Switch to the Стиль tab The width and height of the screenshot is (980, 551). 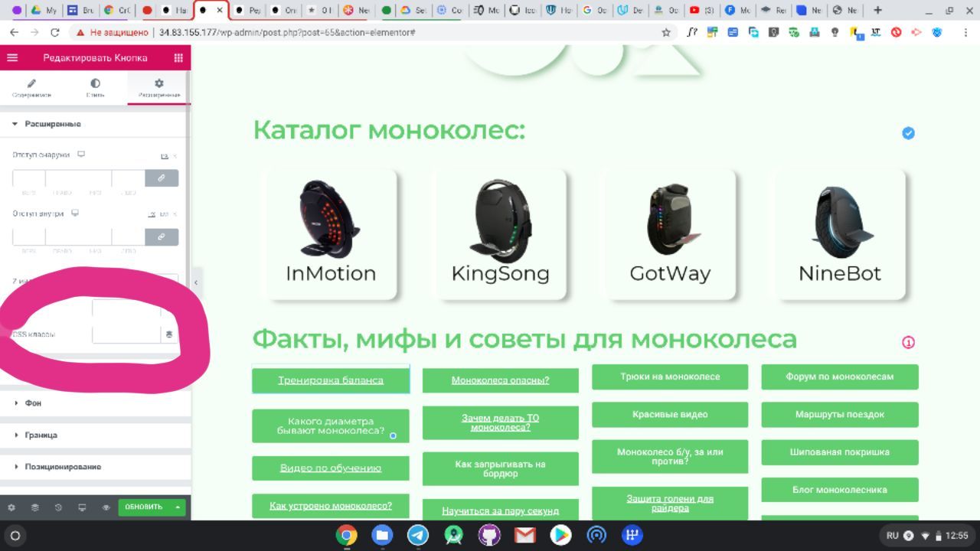click(95, 88)
